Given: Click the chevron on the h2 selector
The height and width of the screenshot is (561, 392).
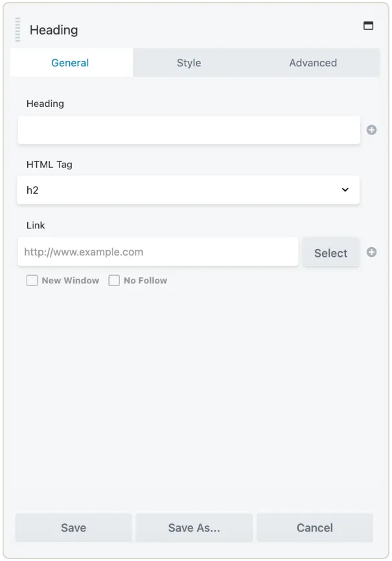Looking at the screenshot, I should (345, 189).
